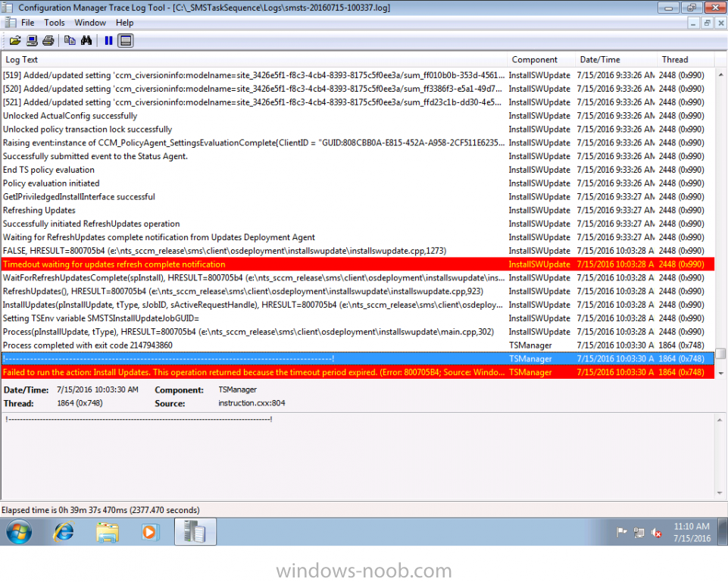Select 'GetIPriviledgedInstallInterface successful' row
The width and height of the screenshot is (728, 582).
(358, 197)
